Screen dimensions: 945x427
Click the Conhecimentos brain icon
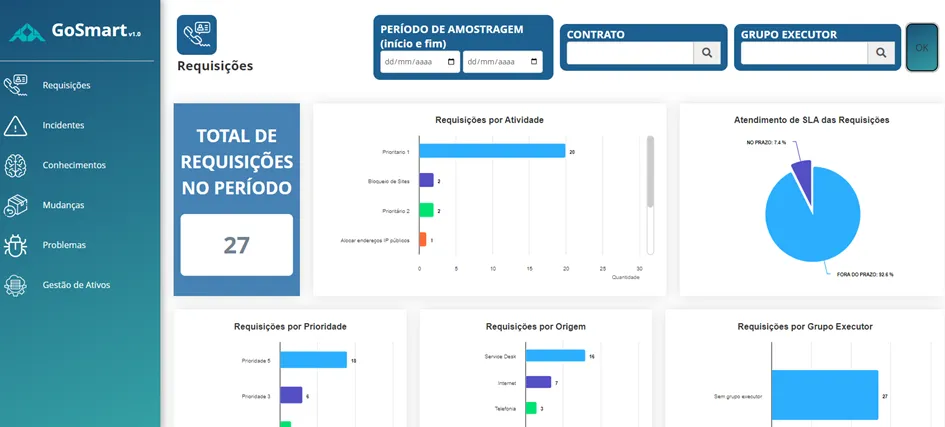(x=15, y=165)
